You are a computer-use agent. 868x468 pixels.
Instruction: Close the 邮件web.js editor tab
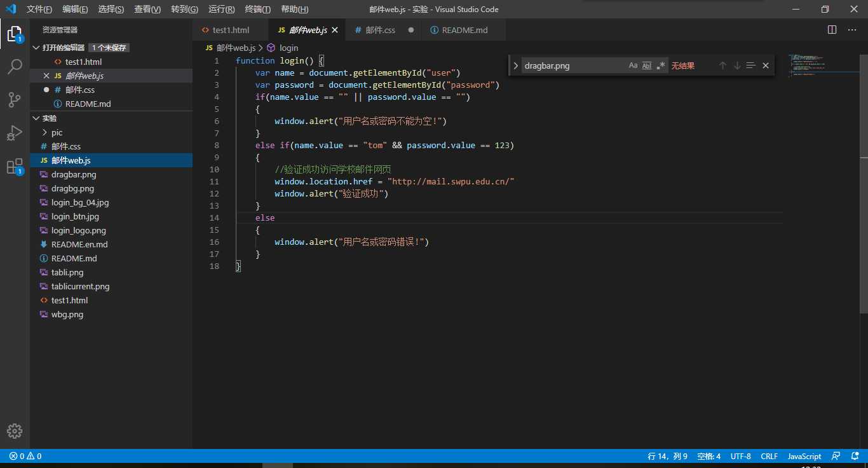tap(335, 30)
